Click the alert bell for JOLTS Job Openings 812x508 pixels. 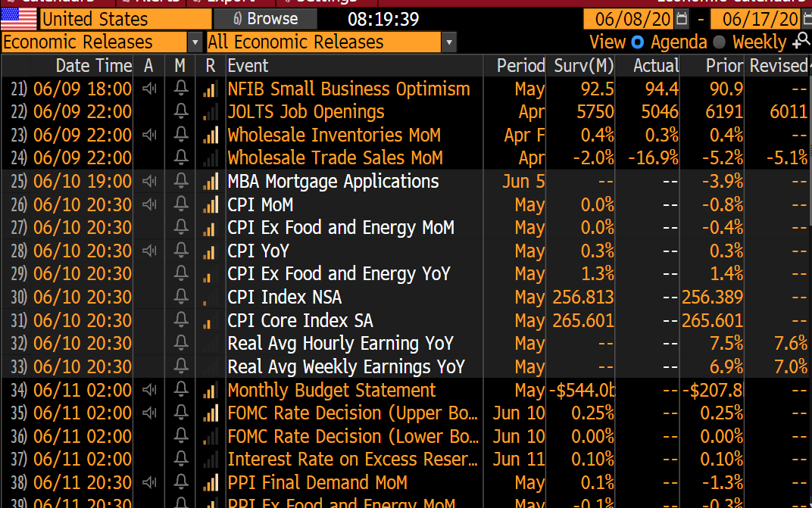181,111
